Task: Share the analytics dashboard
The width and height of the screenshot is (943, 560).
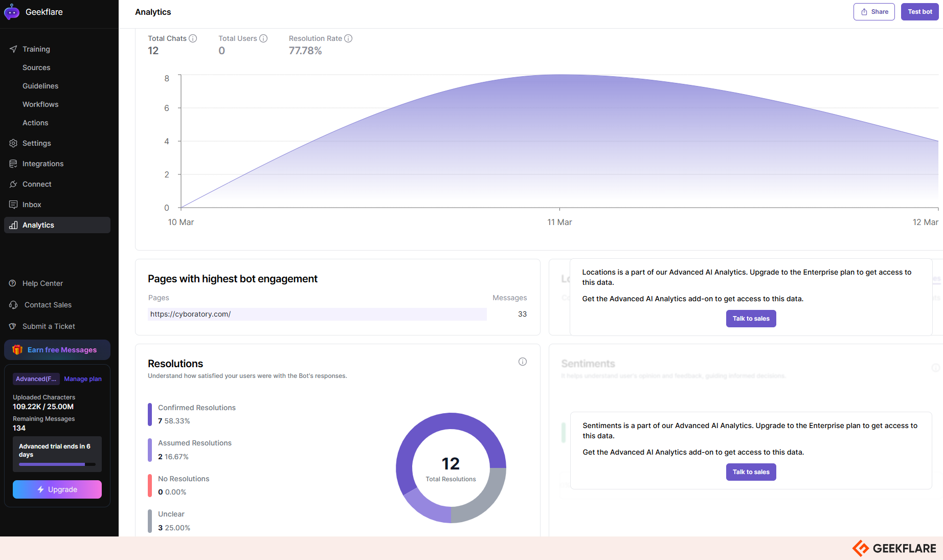Action: pyautogui.click(x=874, y=11)
